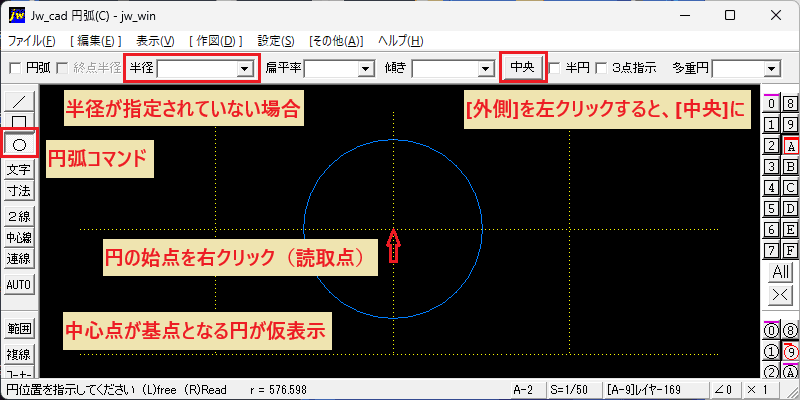Open the 扁平率 flattening ratio dropdown
Screen dimensions: 800x400
tap(365, 69)
